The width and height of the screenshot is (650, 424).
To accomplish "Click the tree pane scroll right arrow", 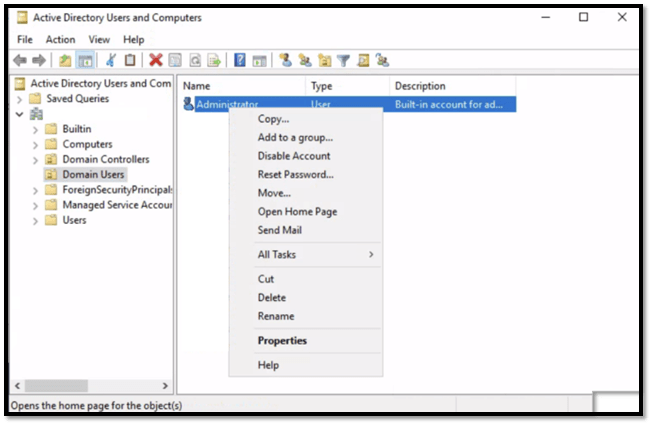I will (165, 386).
